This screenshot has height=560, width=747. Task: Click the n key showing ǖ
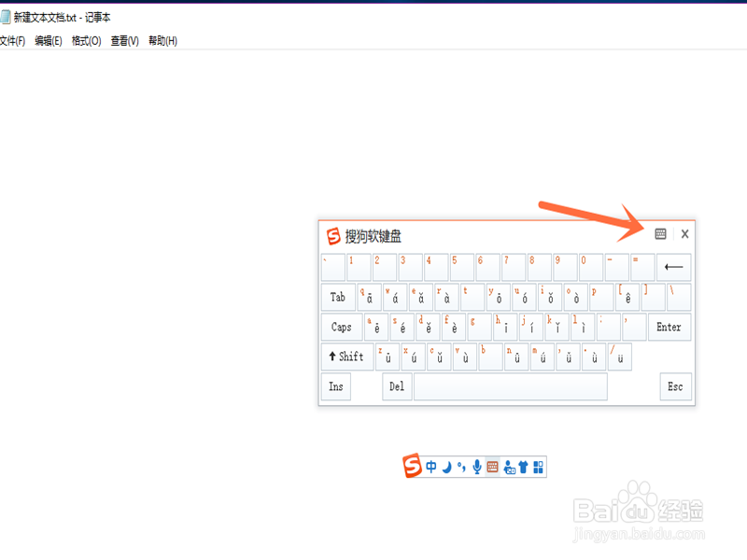pyautogui.click(x=516, y=357)
